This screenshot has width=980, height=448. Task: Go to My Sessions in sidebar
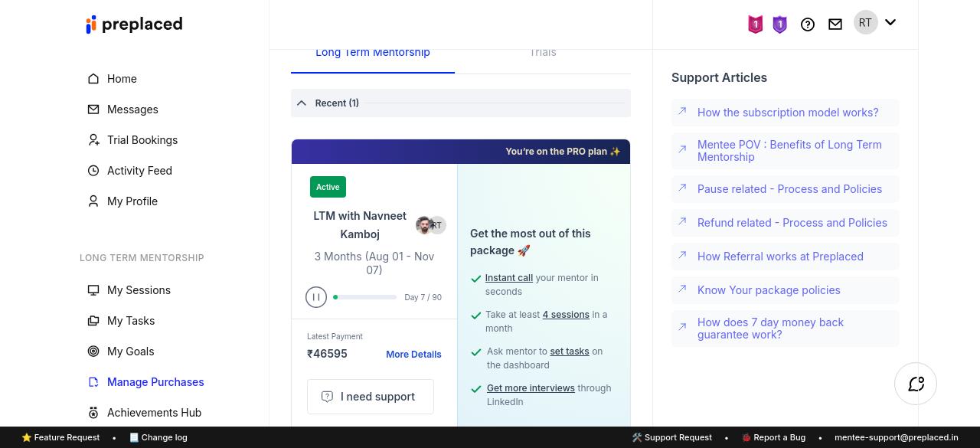[139, 290]
